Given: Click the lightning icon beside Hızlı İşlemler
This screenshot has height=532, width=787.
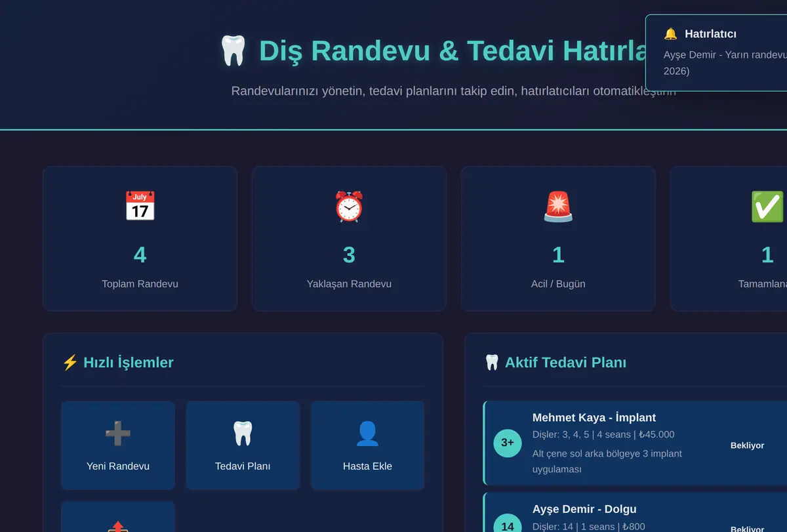Looking at the screenshot, I should pyautogui.click(x=70, y=362).
